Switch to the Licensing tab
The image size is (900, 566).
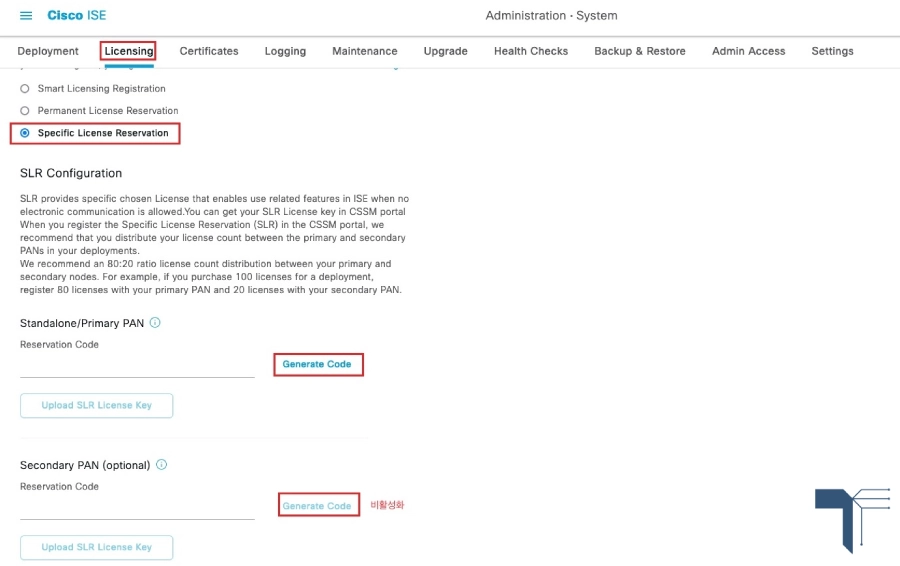coord(129,51)
